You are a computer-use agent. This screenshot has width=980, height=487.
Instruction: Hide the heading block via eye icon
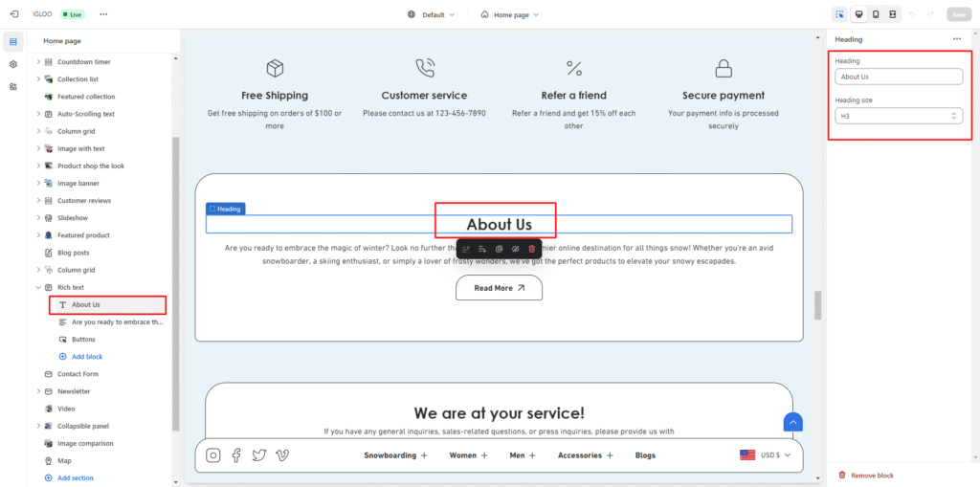point(515,249)
